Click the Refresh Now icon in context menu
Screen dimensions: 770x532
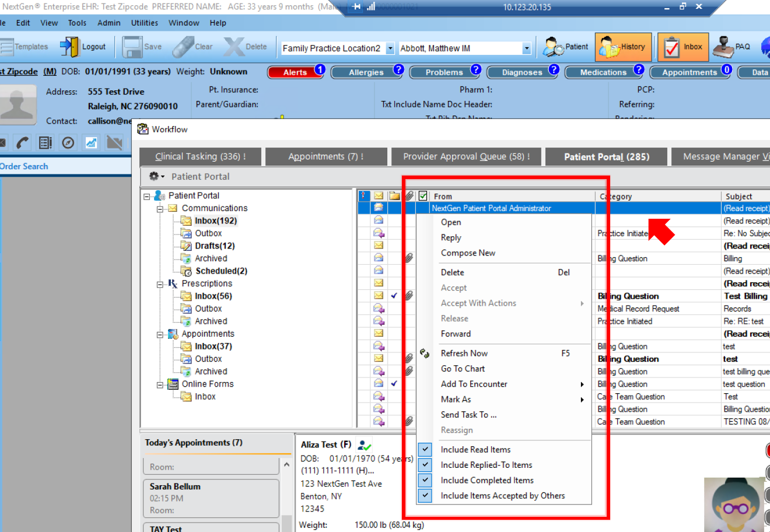click(425, 353)
